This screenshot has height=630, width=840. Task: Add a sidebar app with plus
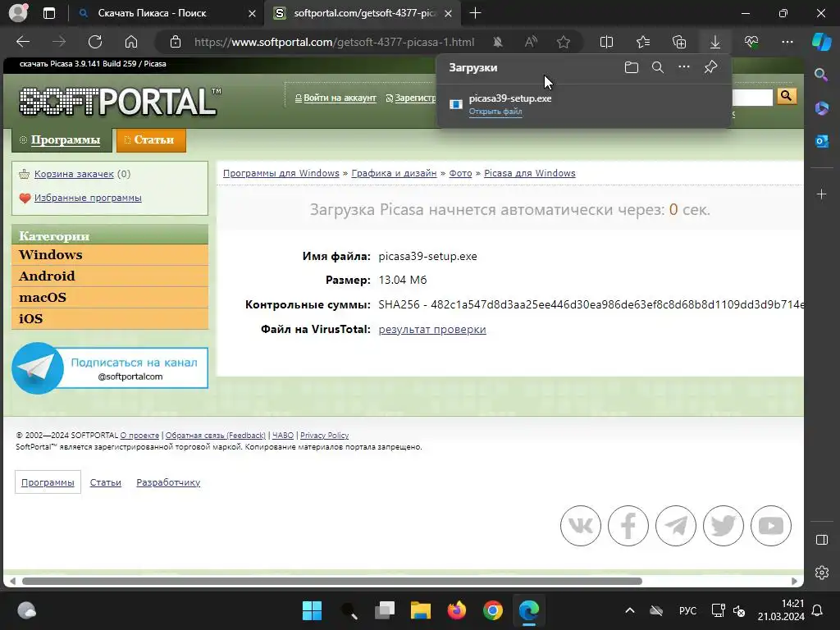(x=822, y=194)
